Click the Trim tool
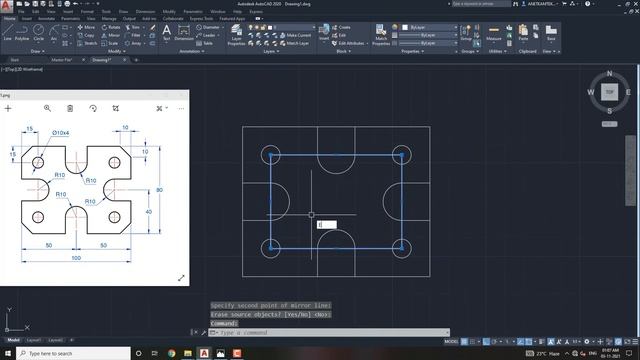Image resolution: width=640 pixels, height=360 pixels. 133,27
